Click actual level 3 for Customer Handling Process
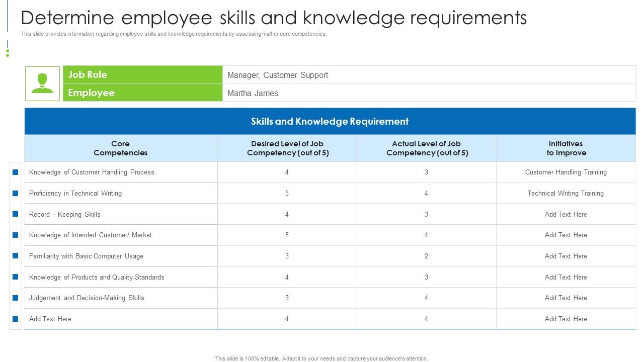Image resolution: width=644 pixels, height=362 pixels. tap(427, 172)
